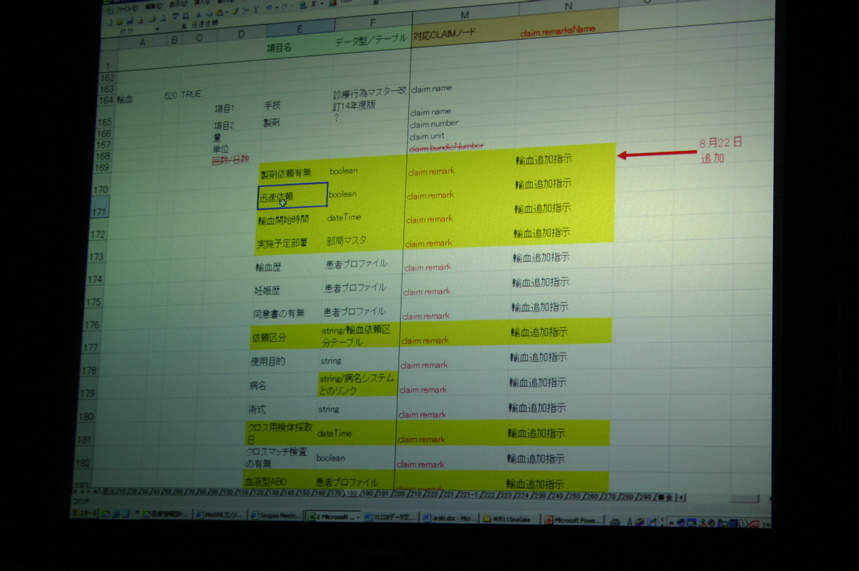
Task: Click the horizontal scrollbar thumb
Action: point(744,499)
